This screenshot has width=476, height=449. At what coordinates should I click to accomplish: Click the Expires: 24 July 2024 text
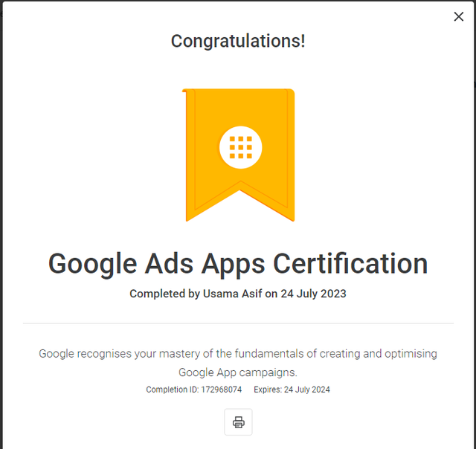click(292, 390)
